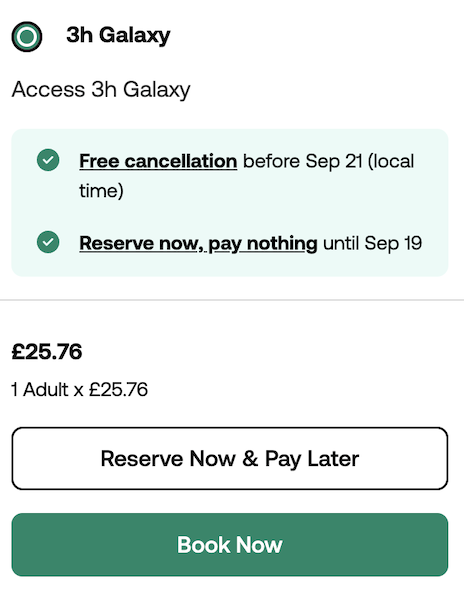This screenshot has height=600, width=464.
Task: Click the bold £25.76 total price
Action: [x=47, y=352]
